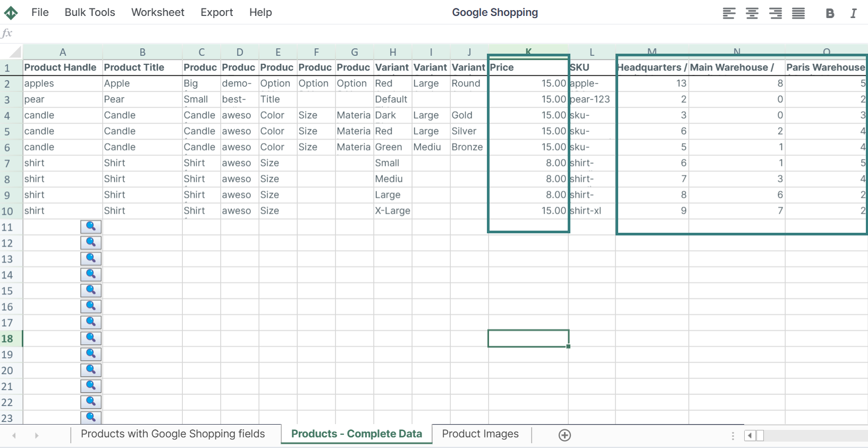Click the search icon in row 22

[91, 402]
